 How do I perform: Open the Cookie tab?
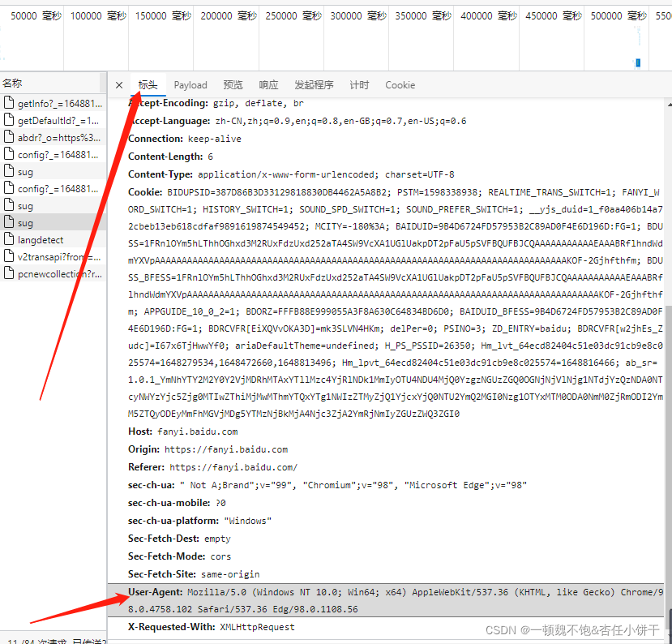(400, 85)
